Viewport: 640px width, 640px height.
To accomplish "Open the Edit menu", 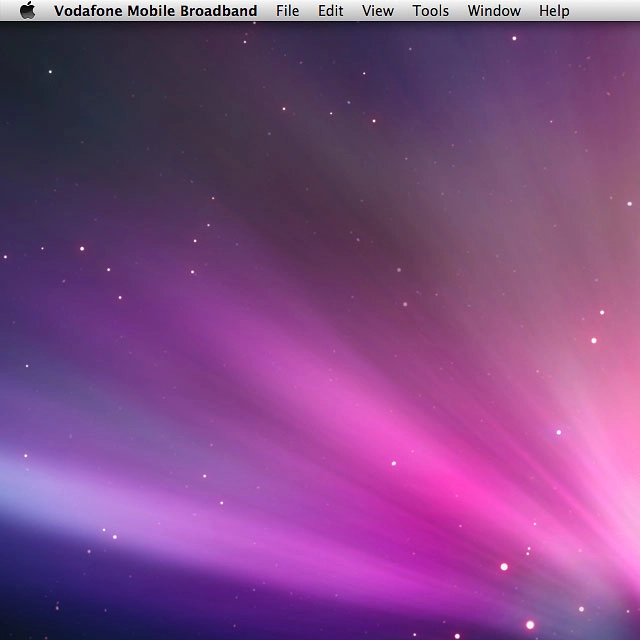I will tap(330, 11).
